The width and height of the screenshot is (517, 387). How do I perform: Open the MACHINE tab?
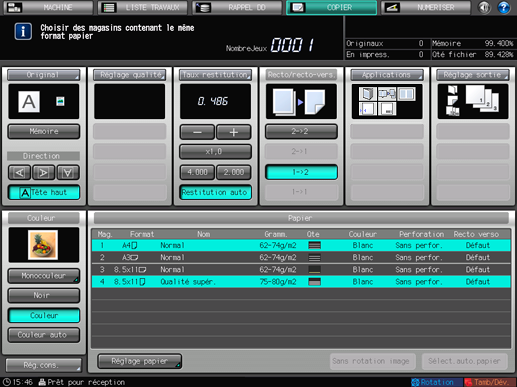pyautogui.click(x=48, y=7)
